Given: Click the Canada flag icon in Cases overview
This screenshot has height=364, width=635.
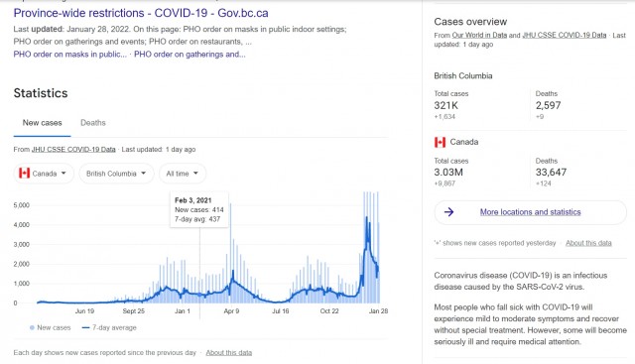Looking at the screenshot, I should tap(440, 142).
